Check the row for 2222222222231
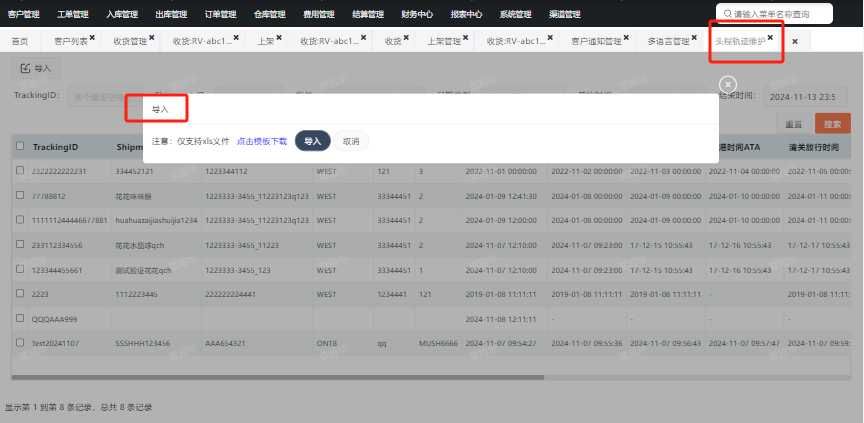 tap(20, 171)
